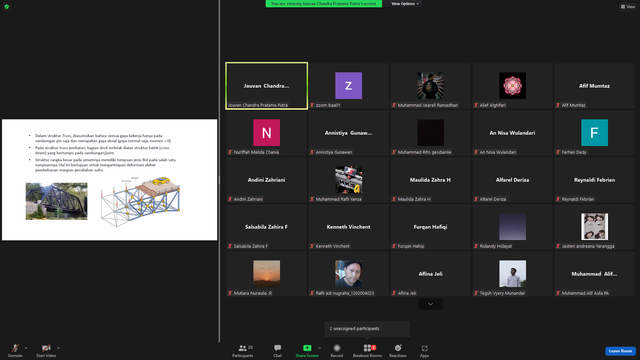
Task: Select the Afif Mumtaz video tile
Action: point(594,86)
